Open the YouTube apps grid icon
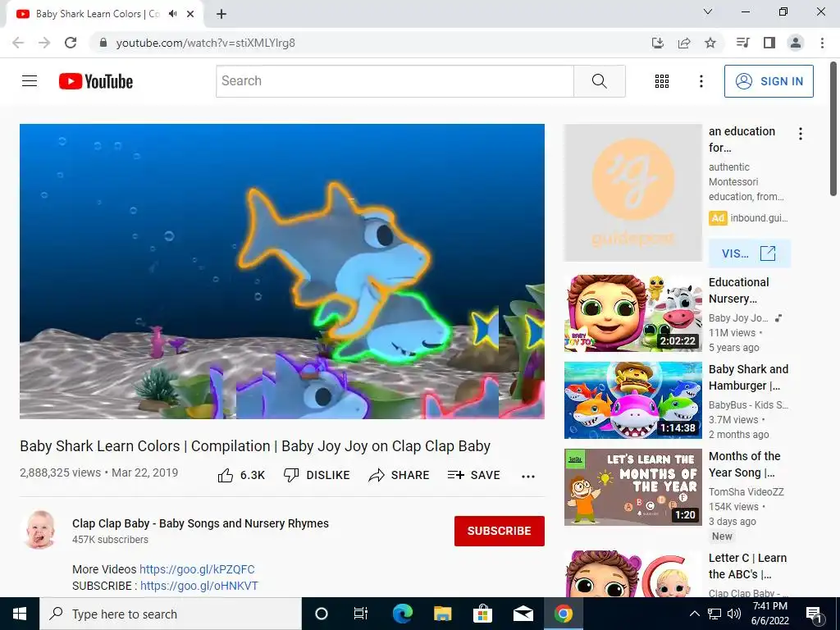840x630 pixels. [x=662, y=81]
